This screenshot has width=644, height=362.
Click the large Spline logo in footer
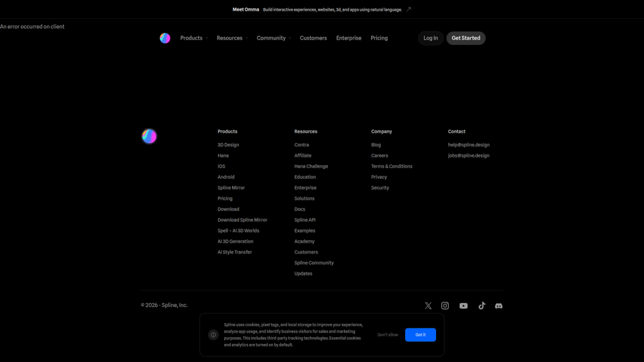click(149, 136)
